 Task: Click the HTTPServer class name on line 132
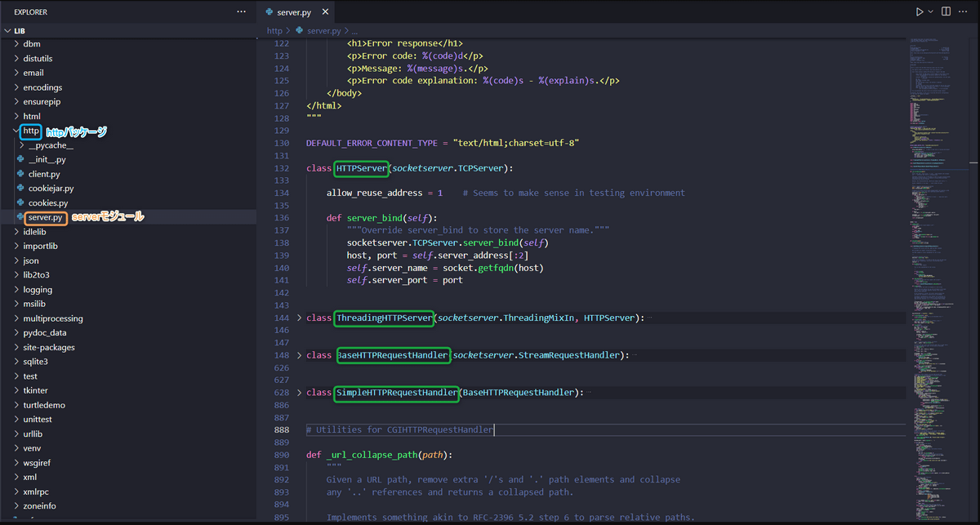point(361,168)
